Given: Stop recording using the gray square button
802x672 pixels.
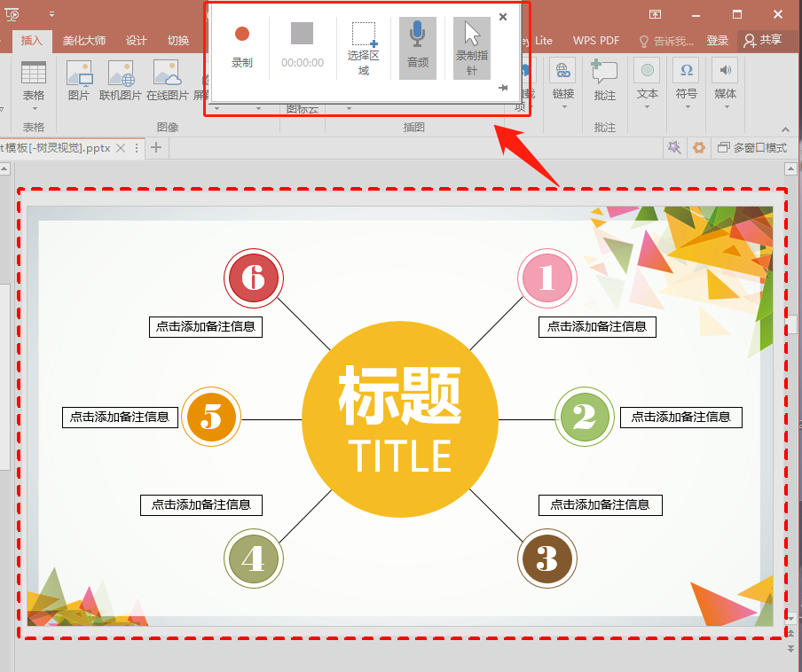Looking at the screenshot, I should click(x=302, y=34).
